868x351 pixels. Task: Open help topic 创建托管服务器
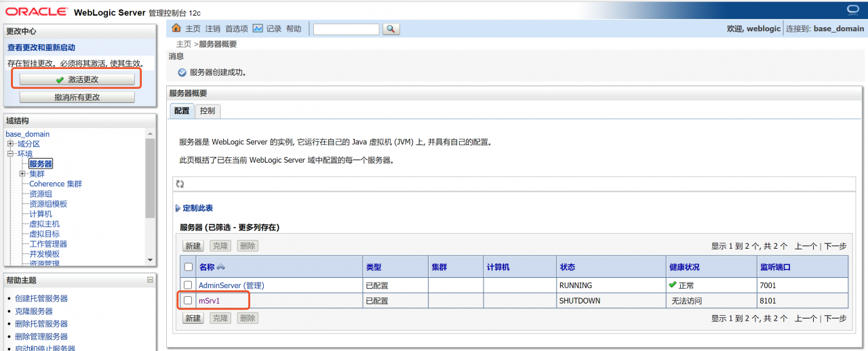coord(41,298)
